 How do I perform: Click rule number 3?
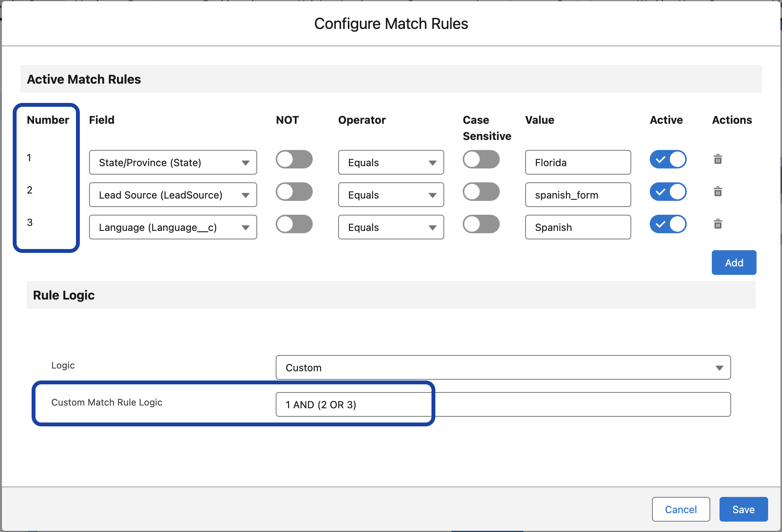30,222
